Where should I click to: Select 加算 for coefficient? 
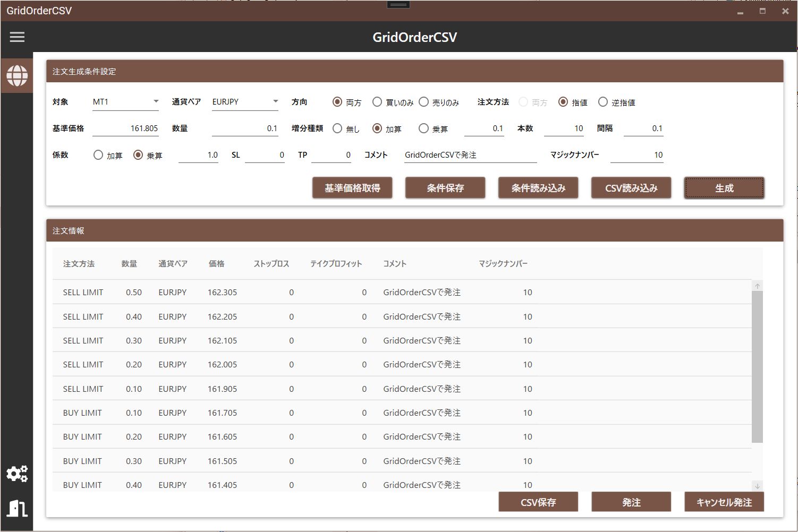[98, 155]
